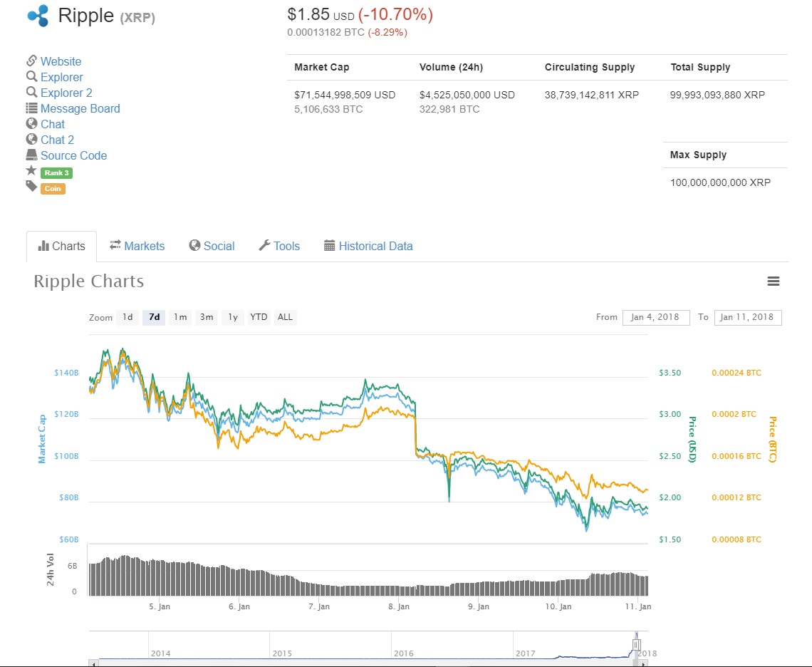This screenshot has width=812, height=667.
Task: Set chart zoom to 3m
Action: tap(207, 317)
